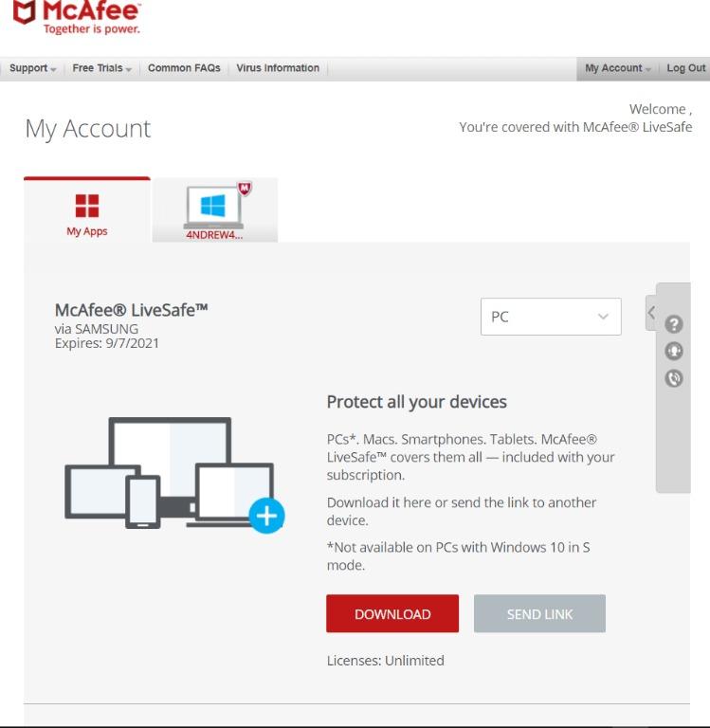
Task: Switch to the My Apps tab
Action: (x=87, y=210)
